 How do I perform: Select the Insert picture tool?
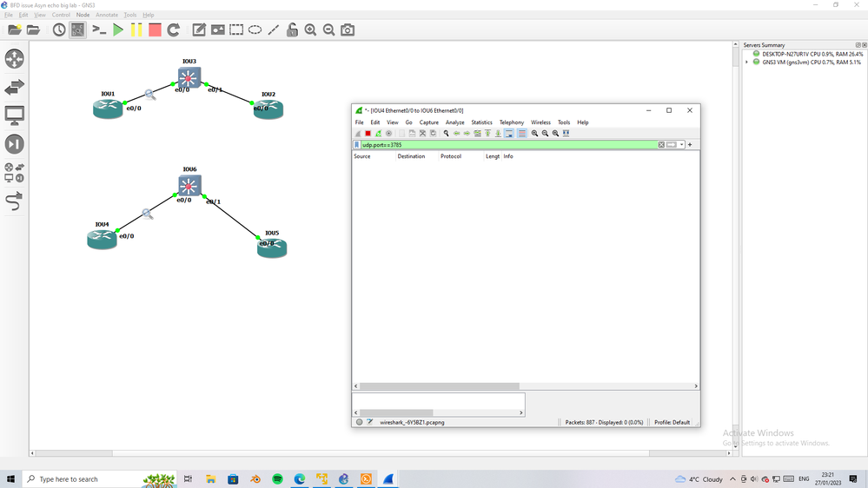(218, 30)
